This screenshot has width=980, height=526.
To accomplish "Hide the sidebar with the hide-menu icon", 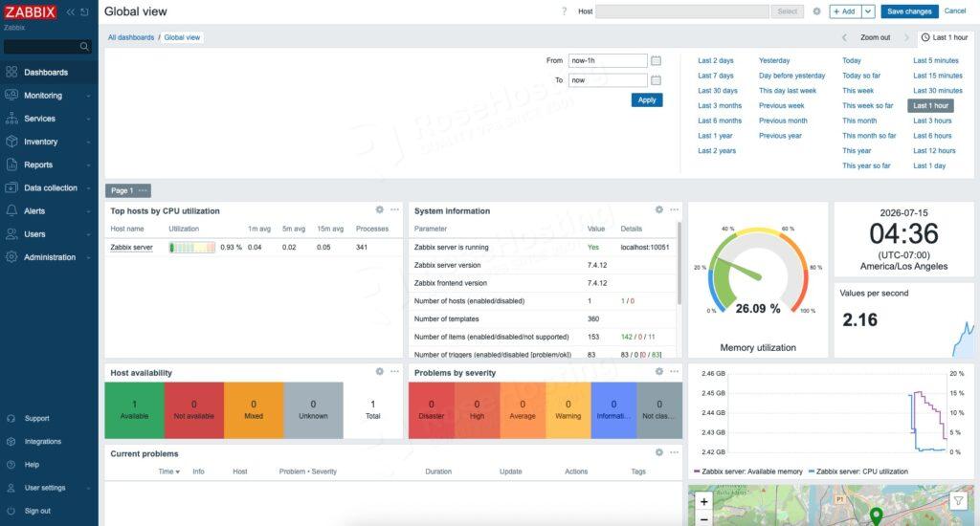I will click(84, 11).
